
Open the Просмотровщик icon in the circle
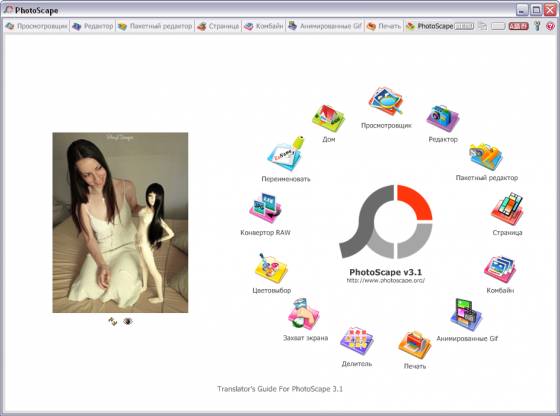click(x=386, y=102)
